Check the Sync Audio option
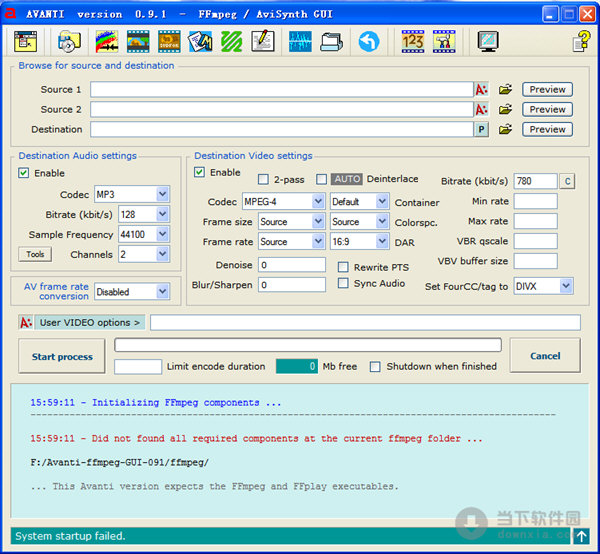The height and width of the screenshot is (554, 600). (343, 283)
